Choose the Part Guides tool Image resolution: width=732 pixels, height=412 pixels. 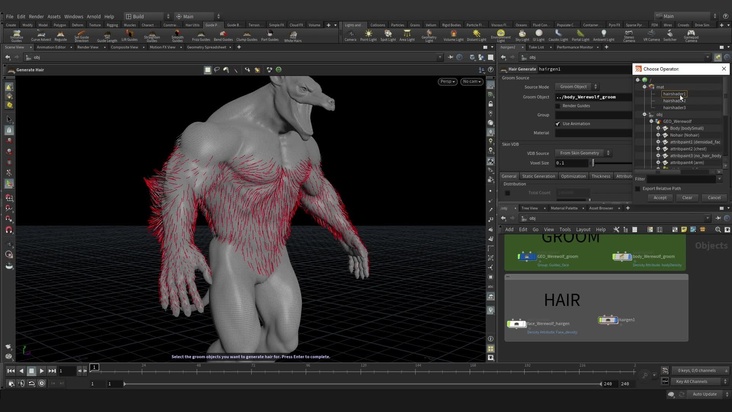269,36
